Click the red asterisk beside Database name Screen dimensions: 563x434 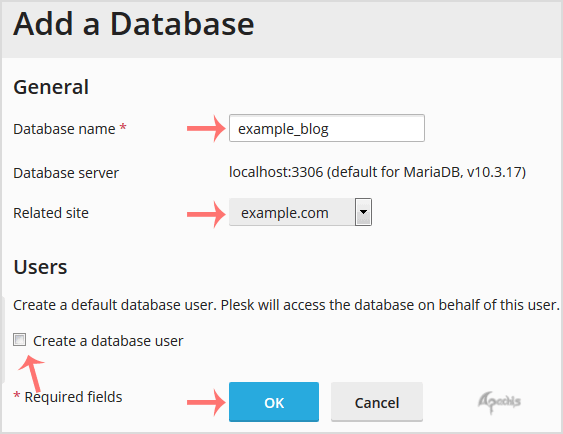click(123, 127)
